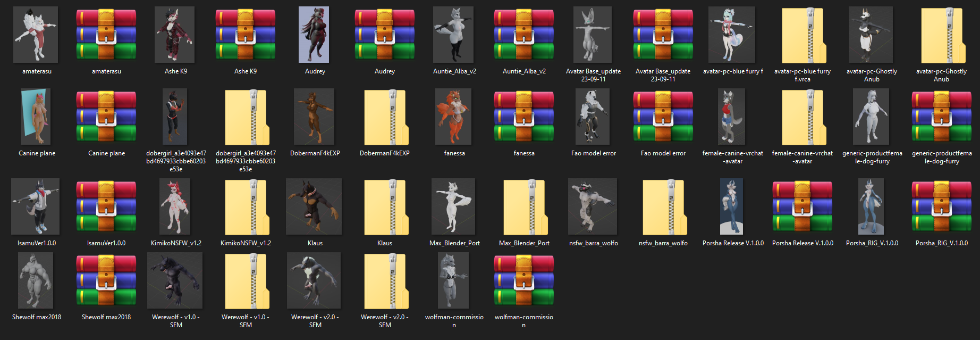Select the wolfman-commission image thumbnail

point(453,280)
